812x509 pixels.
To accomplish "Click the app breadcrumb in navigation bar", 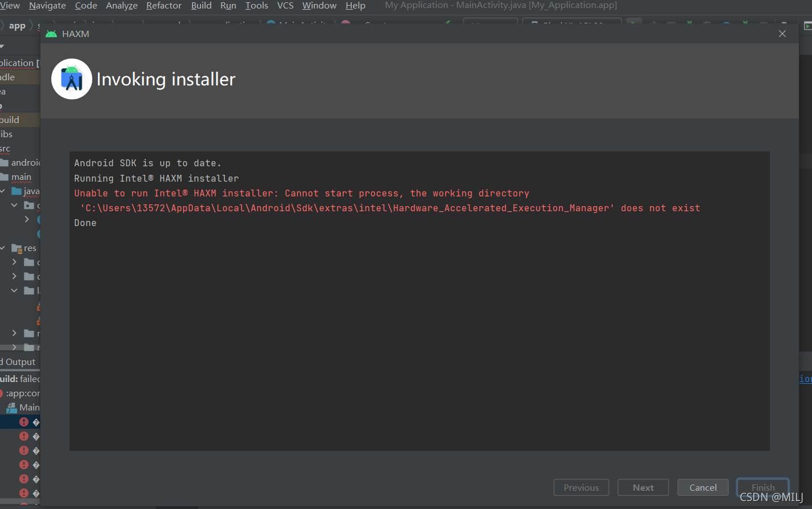I will 17,26.
